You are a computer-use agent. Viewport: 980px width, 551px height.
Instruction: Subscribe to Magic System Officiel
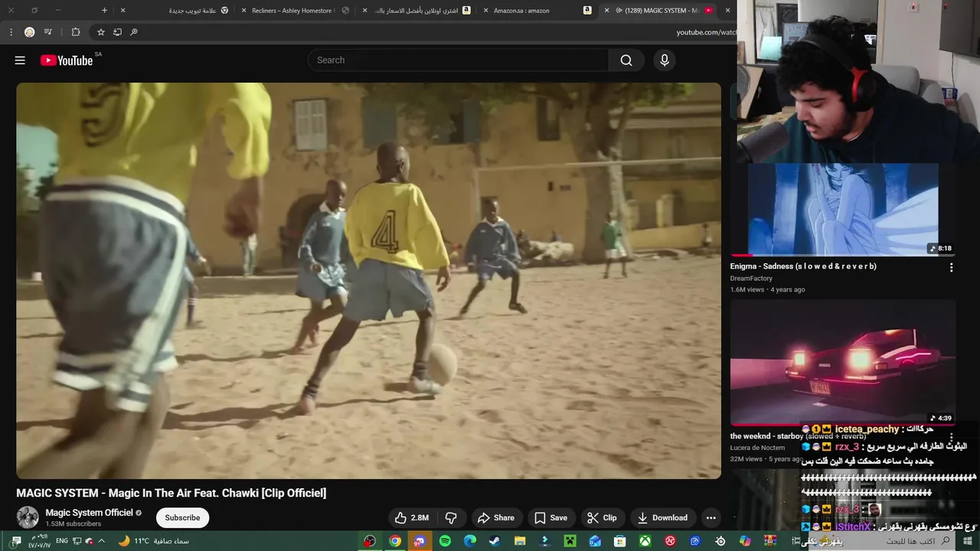[182, 518]
